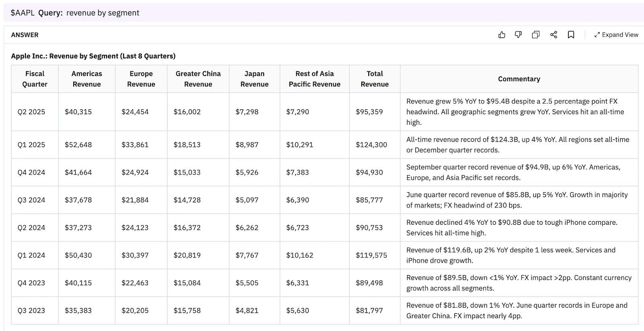This screenshot has height=331, width=644.
Task: Share the answer using the share icon
Action: [x=553, y=35]
